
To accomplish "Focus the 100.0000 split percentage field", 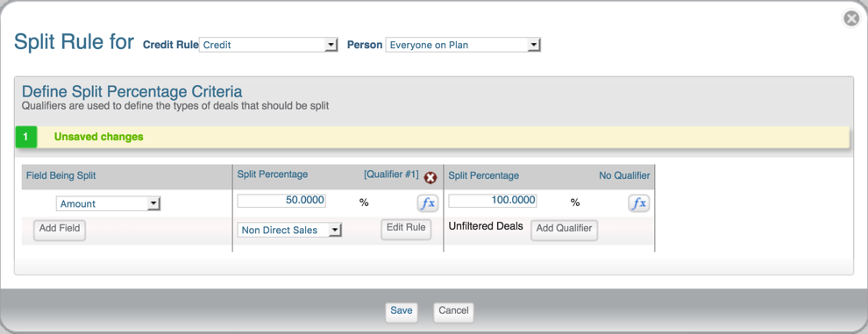I will click(493, 201).
